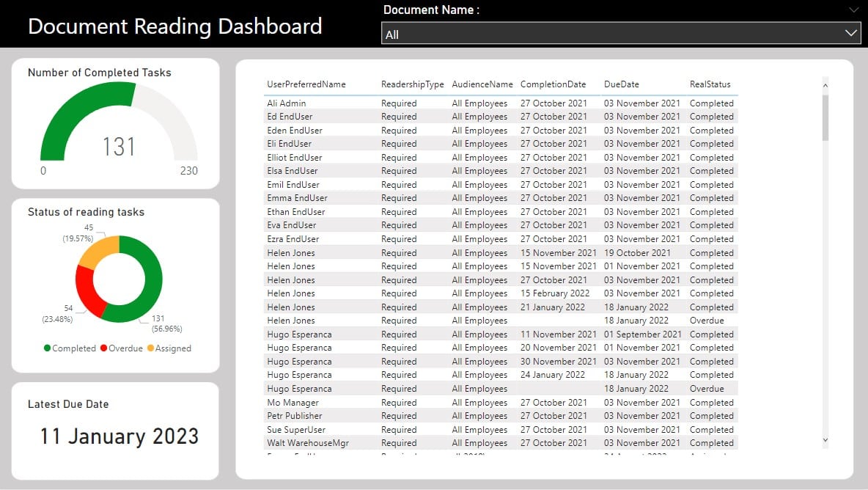Screen dimensions: 868x490
Task: Sort the table by UserPreferredName
Action: [x=306, y=84]
